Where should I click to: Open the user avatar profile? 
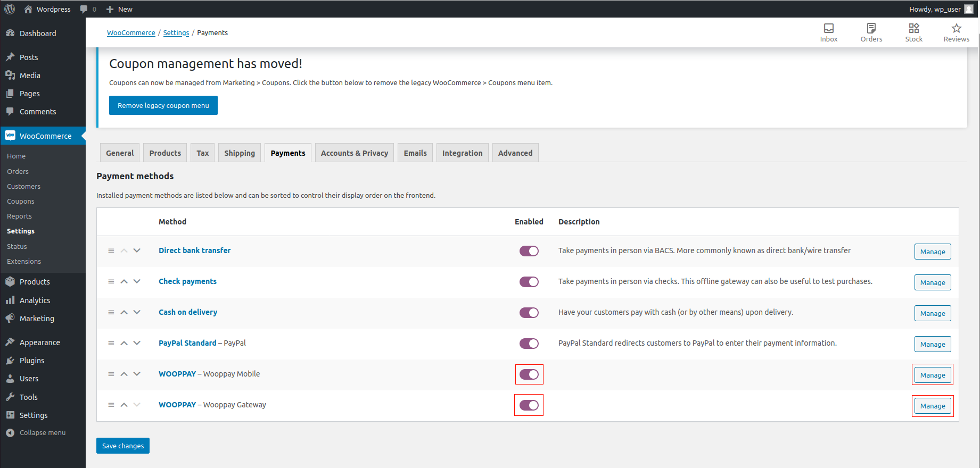click(x=969, y=9)
